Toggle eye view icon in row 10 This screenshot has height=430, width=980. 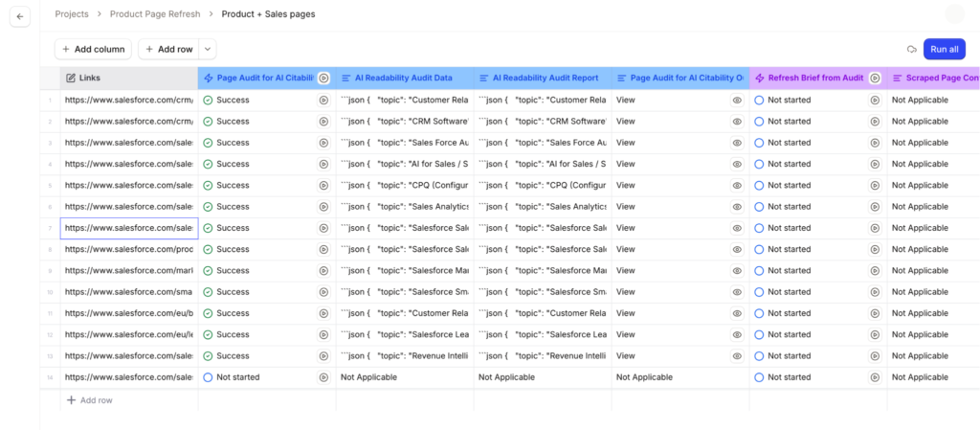[x=738, y=292]
